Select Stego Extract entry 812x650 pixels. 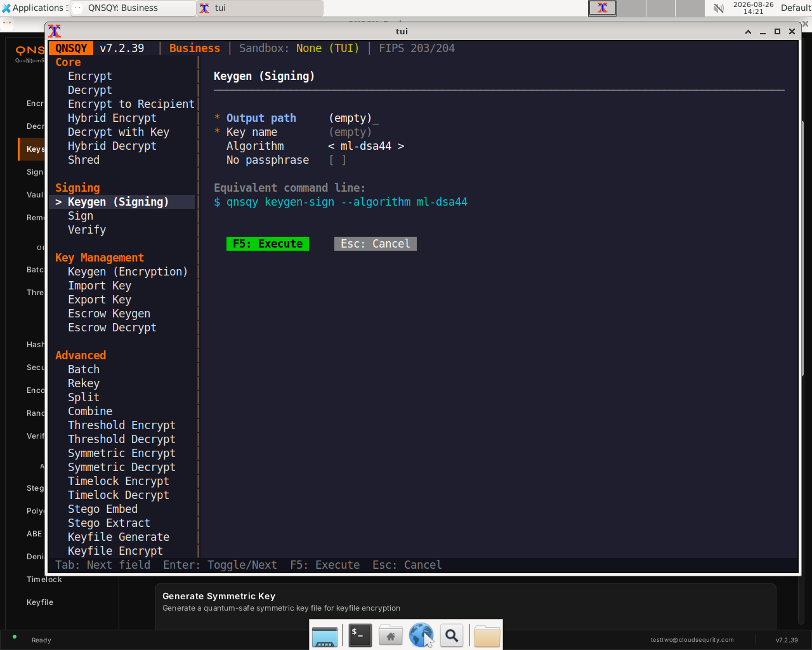click(x=109, y=523)
